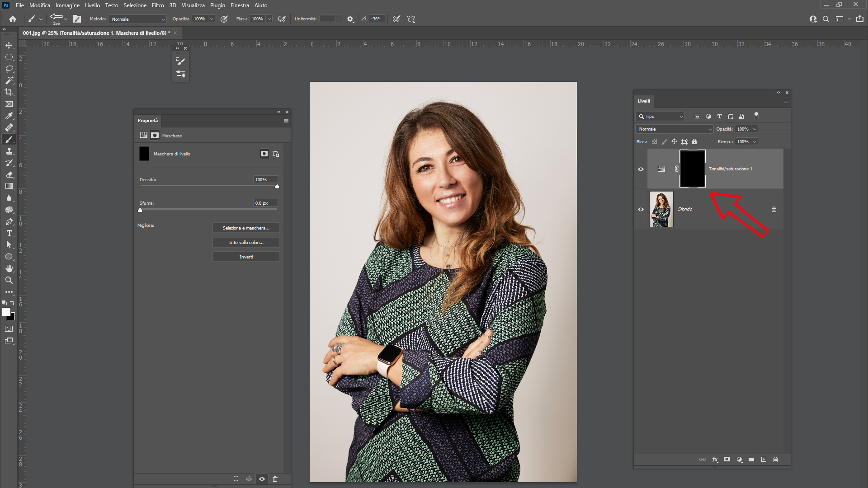Select the Eyedropper tool
868x488 pixels.
[x=9, y=116]
